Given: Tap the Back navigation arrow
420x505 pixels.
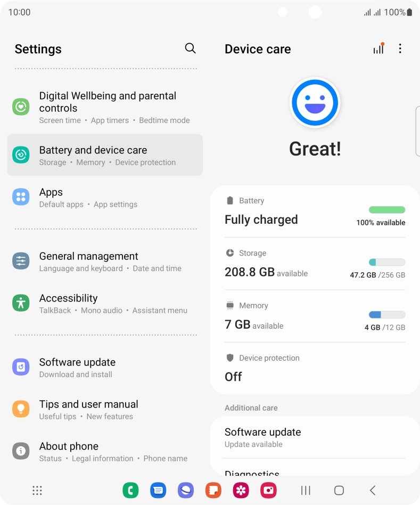Looking at the screenshot, I should click(373, 491).
